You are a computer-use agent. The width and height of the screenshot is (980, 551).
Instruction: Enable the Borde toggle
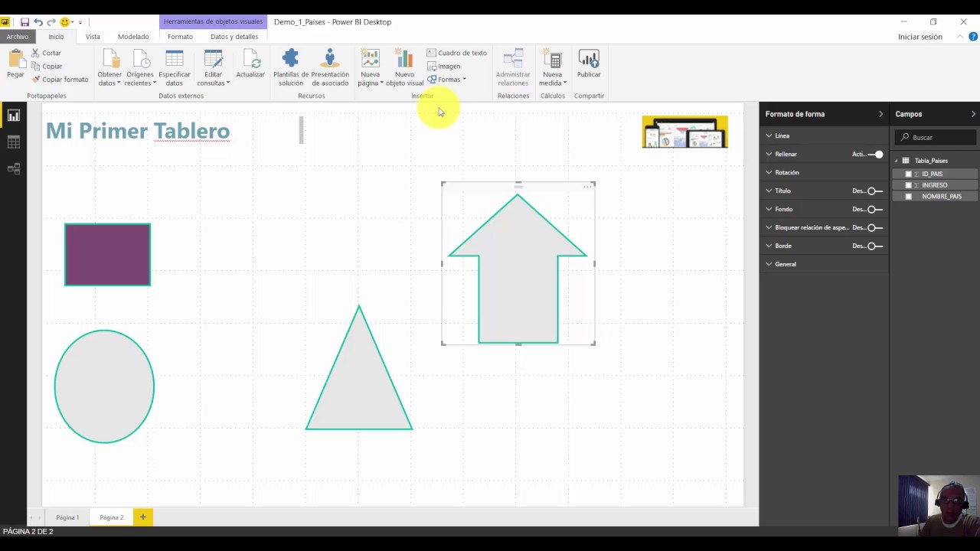875,246
